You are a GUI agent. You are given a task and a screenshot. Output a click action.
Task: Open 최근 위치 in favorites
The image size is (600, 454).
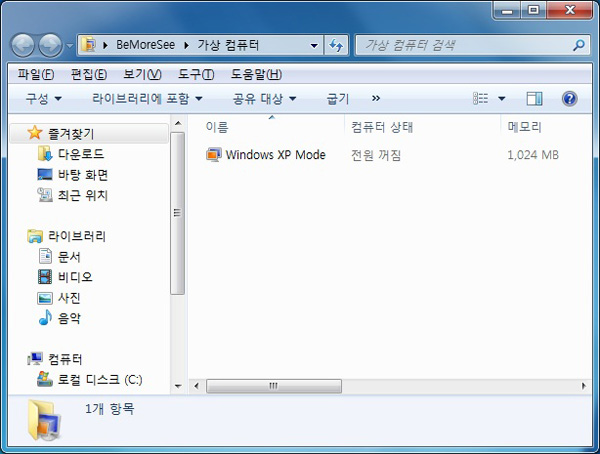click(83, 196)
